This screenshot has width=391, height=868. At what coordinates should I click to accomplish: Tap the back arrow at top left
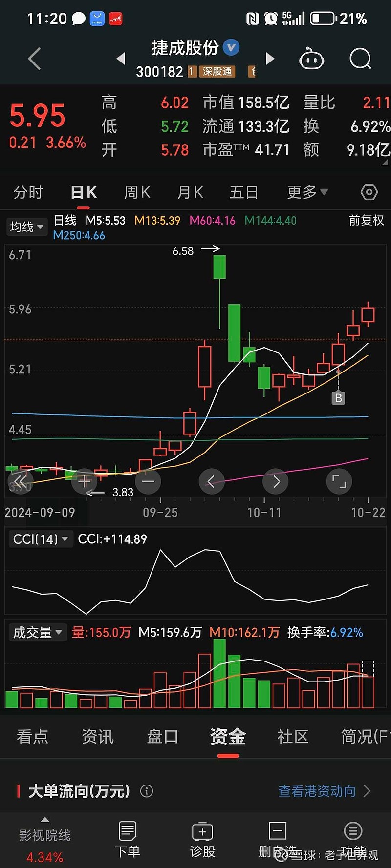[34, 59]
